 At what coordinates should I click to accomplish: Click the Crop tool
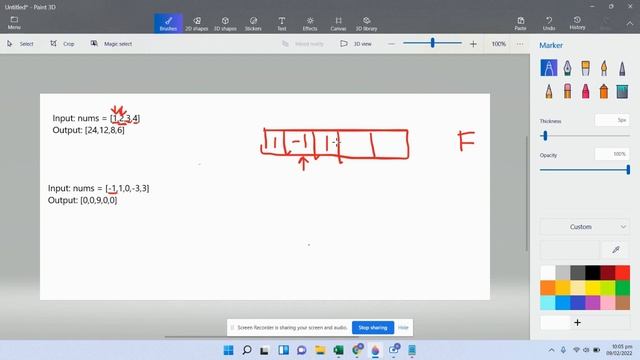pyautogui.click(x=62, y=44)
